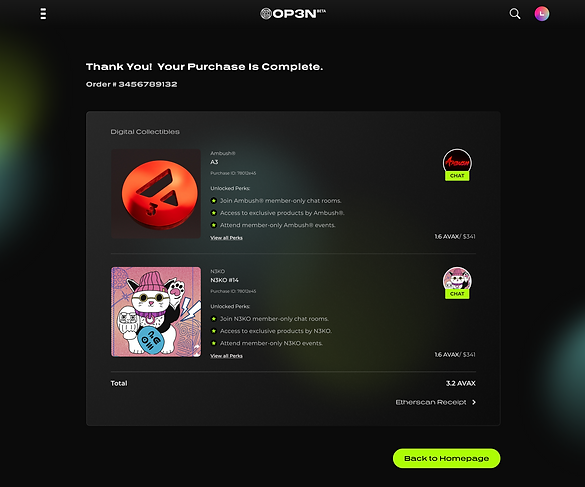Click the N3KO brand name label

click(218, 271)
